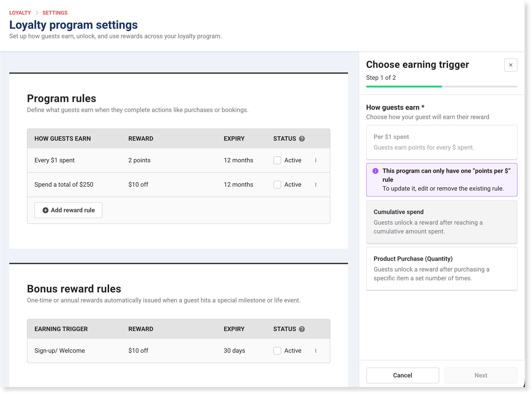Select the Product Purchase (Quantity) trigger card
532x394 pixels.
tap(442, 269)
